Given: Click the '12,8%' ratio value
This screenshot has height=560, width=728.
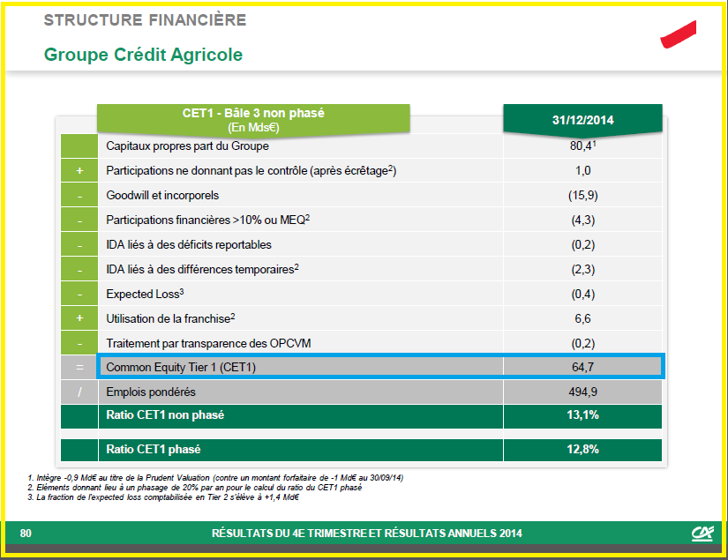Looking at the screenshot, I should click(582, 449).
